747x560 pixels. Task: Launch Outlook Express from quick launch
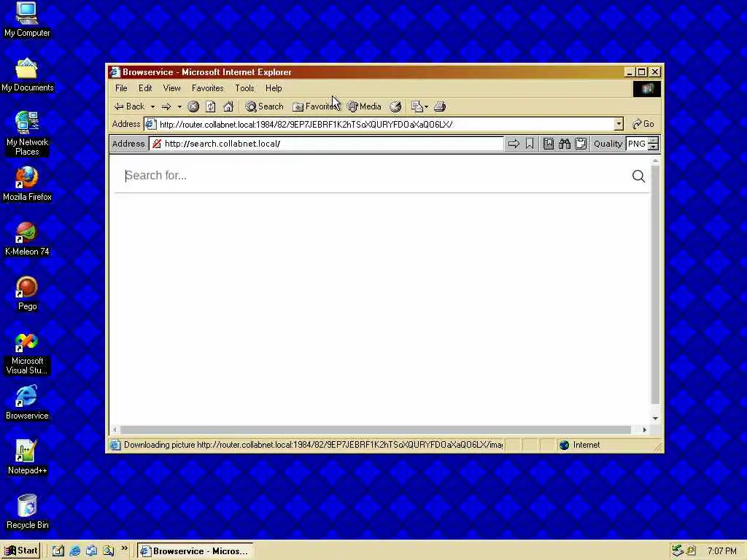91,551
